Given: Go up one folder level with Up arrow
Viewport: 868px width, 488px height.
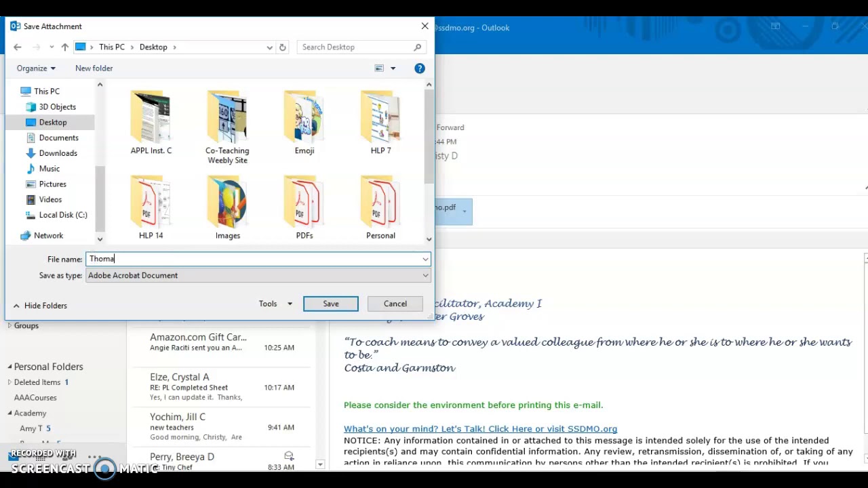Looking at the screenshot, I should [64, 47].
